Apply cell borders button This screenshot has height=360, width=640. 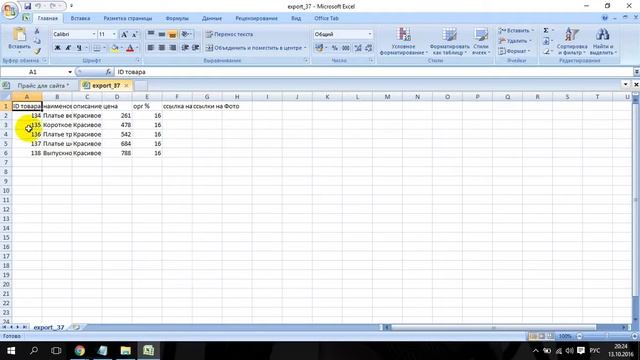click(x=97, y=48)
